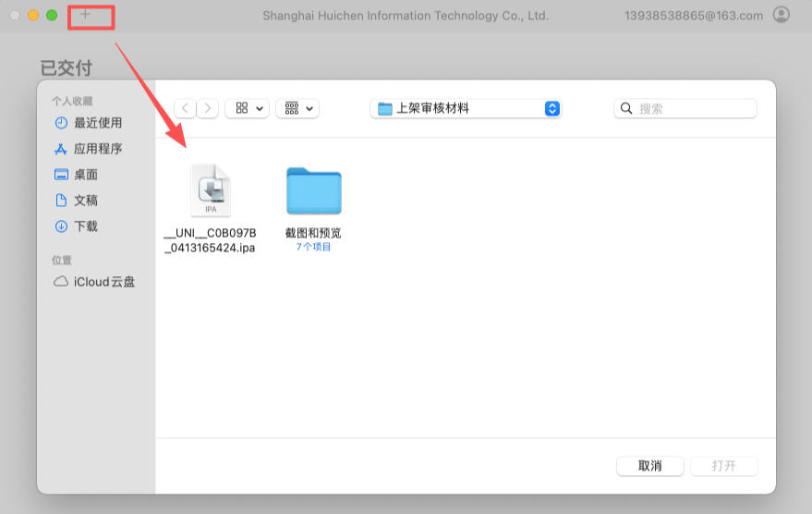Open the account profile icon
812x514 pixels.
click(x=781, y=15)
